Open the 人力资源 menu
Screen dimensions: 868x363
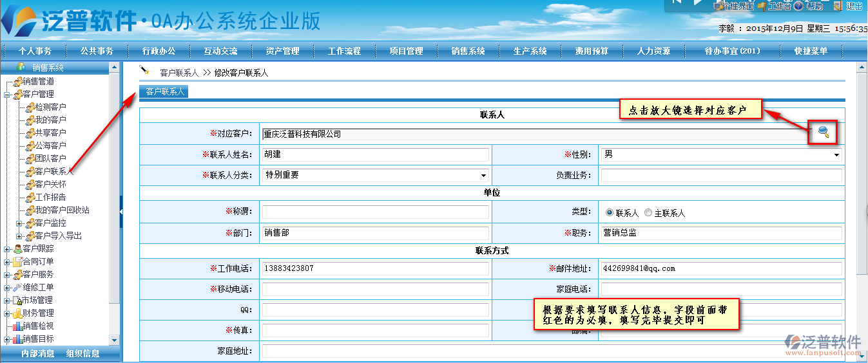(x=653, y=51)
